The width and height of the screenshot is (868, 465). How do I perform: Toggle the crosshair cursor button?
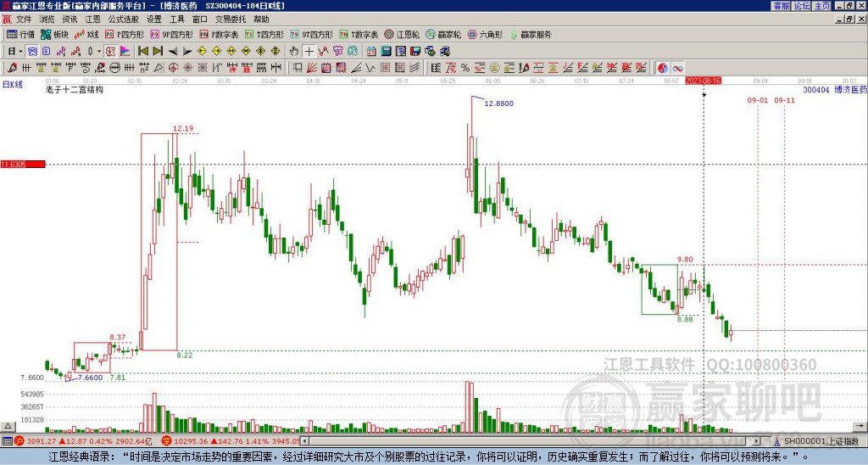(x=310, y=51)
